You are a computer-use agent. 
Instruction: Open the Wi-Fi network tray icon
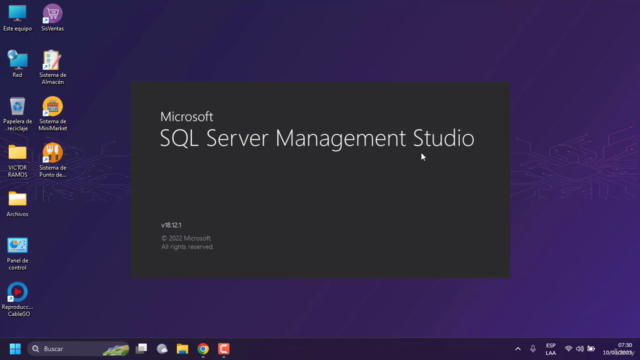pos(568,349)
